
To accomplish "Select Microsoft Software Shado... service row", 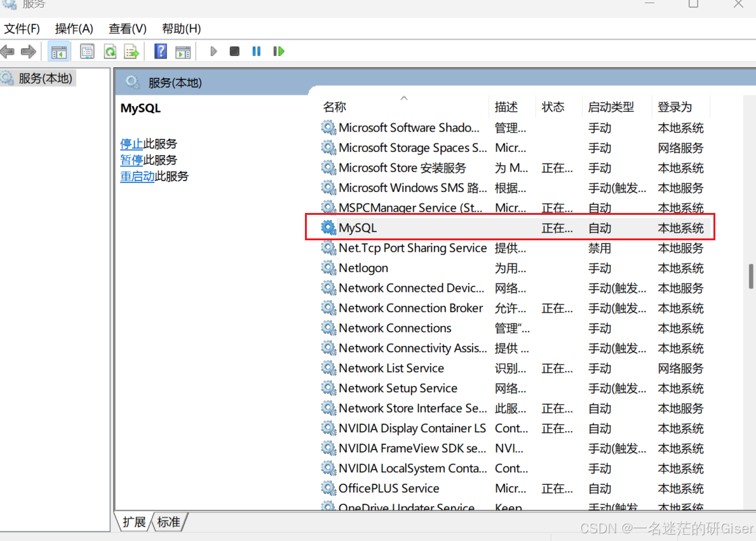I will [409, 128].
